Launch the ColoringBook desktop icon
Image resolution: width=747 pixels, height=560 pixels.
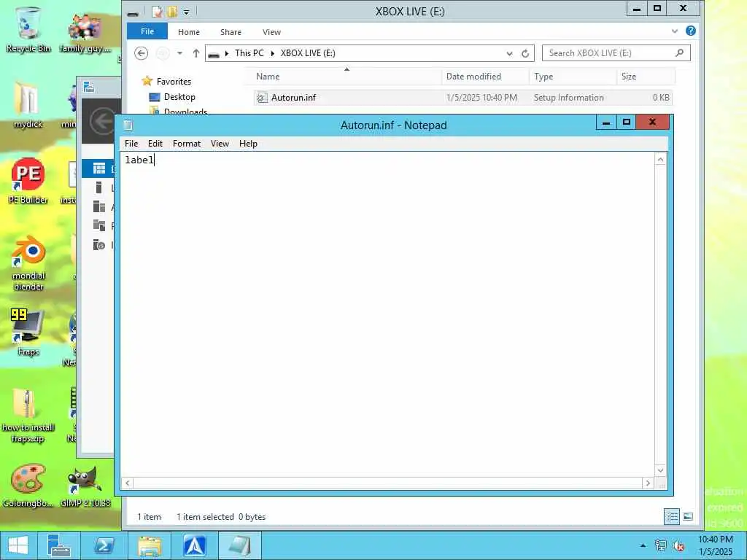pyautogui.click(x=28, y=486)
